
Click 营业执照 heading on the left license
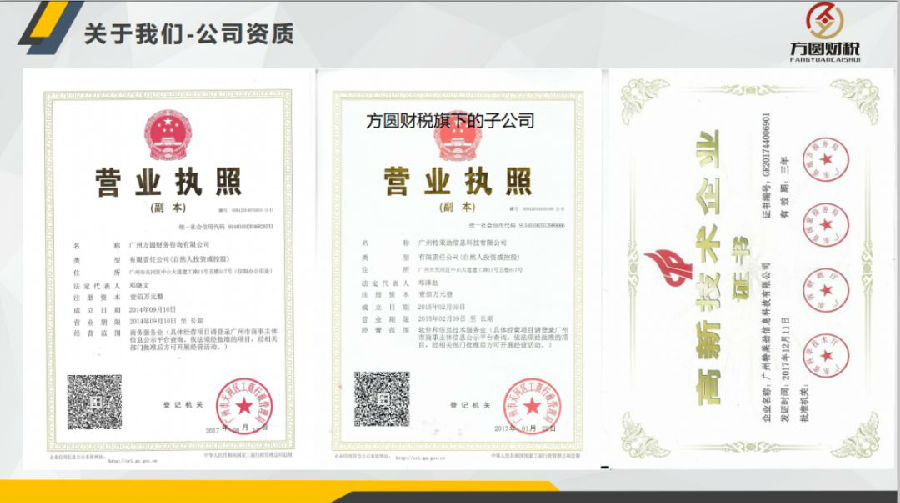click(167, 184)
